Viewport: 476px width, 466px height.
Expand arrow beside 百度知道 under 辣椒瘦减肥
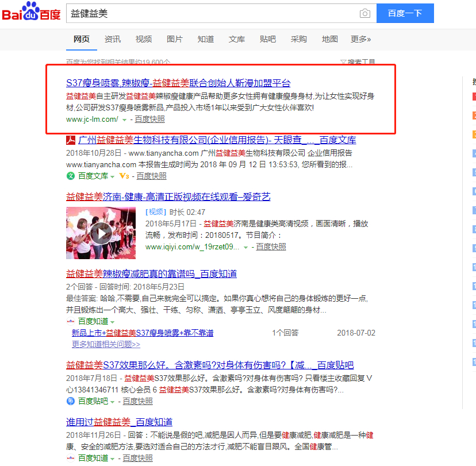112,322
